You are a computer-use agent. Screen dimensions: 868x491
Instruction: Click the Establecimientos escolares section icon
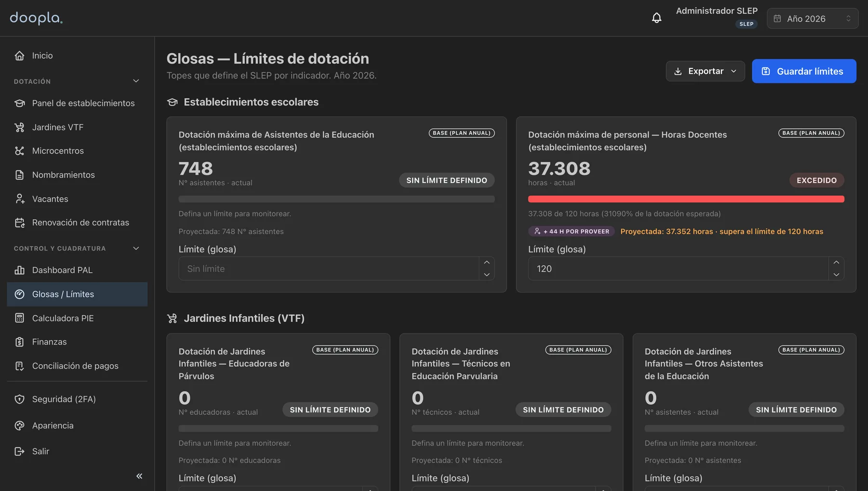coord(172,102)
